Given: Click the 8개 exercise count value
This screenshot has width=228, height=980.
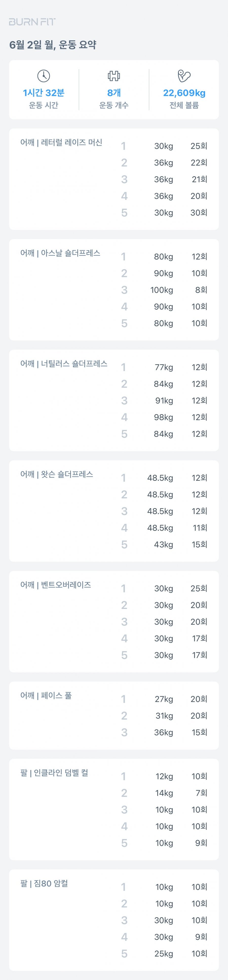Looking at the screenshot, I should point(114,93).
